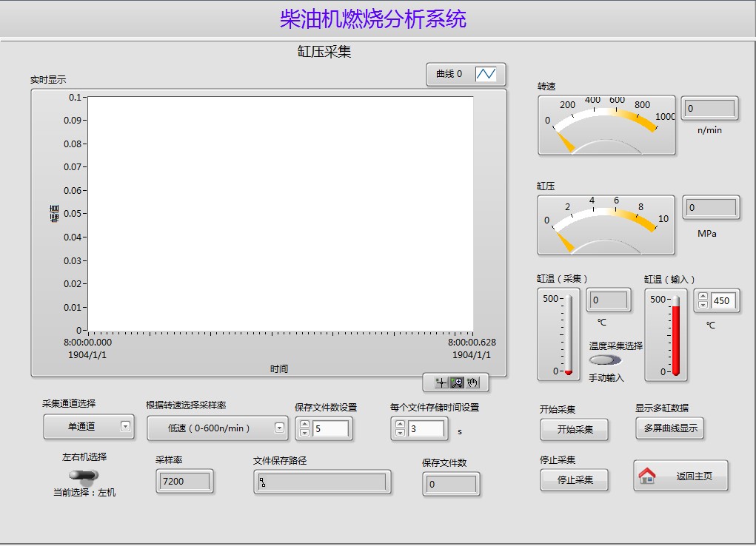Click the 文件保存路径 path field
Screen dimensions: 756x546
pos(322,482)
